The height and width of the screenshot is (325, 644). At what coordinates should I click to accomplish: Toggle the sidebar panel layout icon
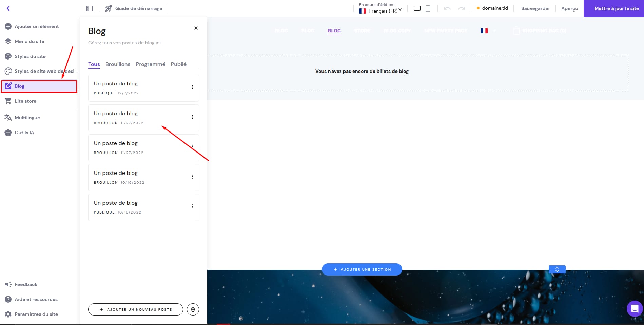[90, 8]
